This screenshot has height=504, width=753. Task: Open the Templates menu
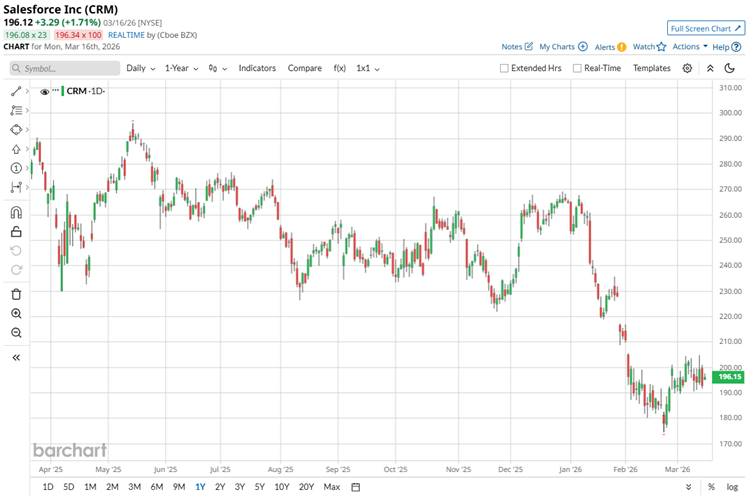coord(652,68)
